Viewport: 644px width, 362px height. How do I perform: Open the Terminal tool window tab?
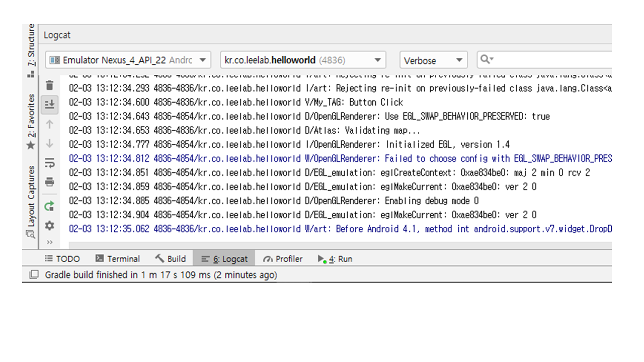click(x=117, y=259)
